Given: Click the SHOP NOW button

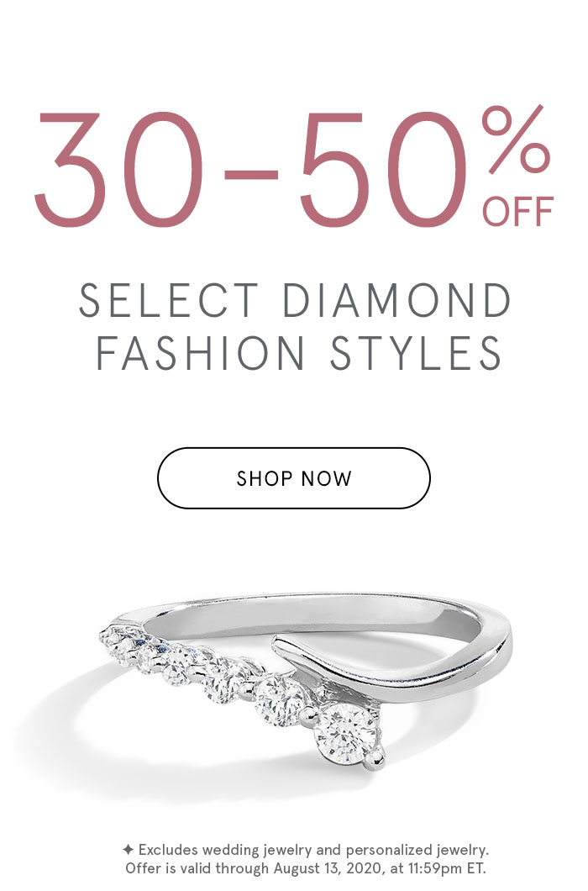Looking at the screenshot, I should point(294,478).
